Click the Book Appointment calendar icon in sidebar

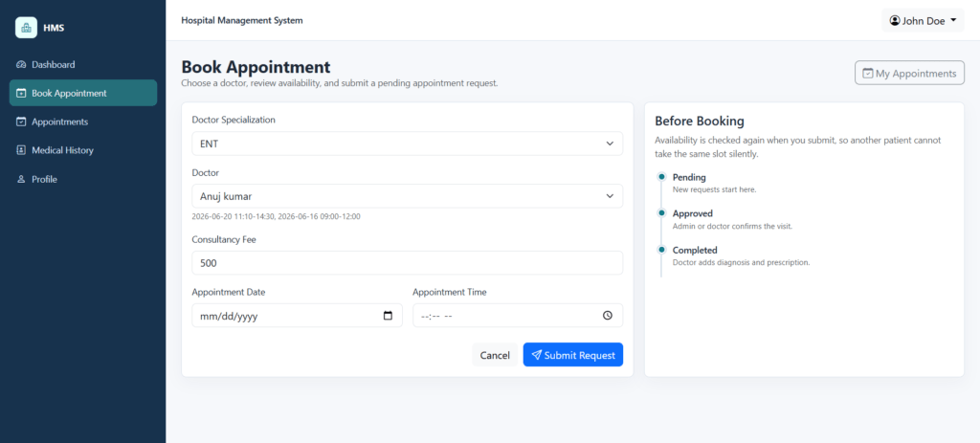pyautogui.click(x=21, y=93)
